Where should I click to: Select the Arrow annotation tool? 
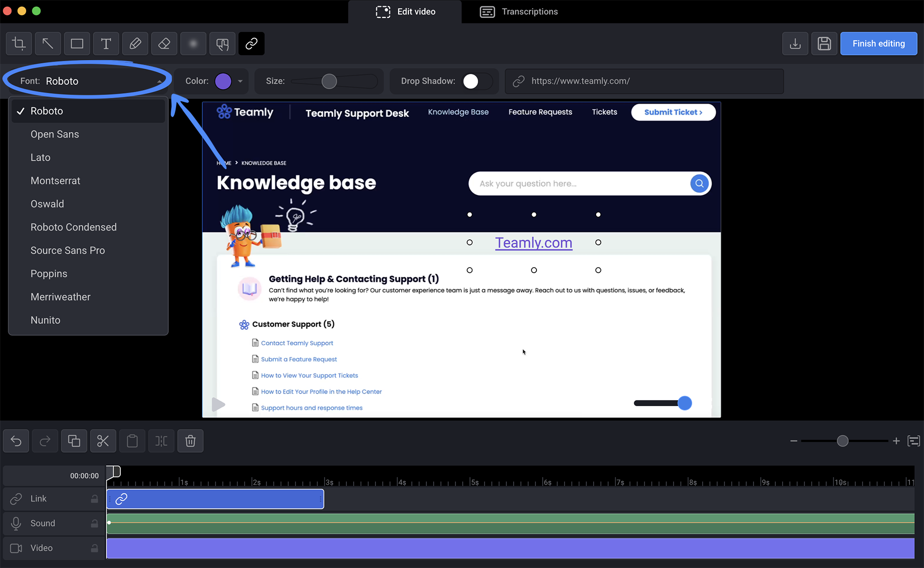tap(48, 44)
